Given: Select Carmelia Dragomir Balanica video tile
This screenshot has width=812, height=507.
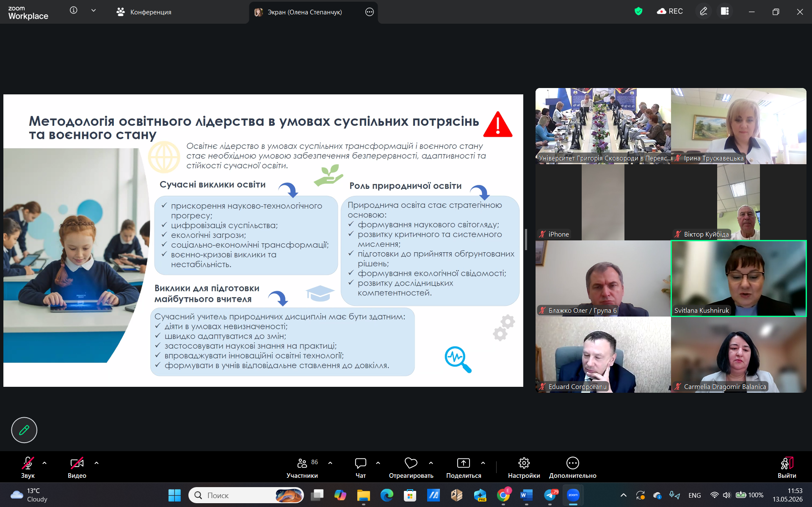Looking at the screenshot, I should click(x=739, y=355).
